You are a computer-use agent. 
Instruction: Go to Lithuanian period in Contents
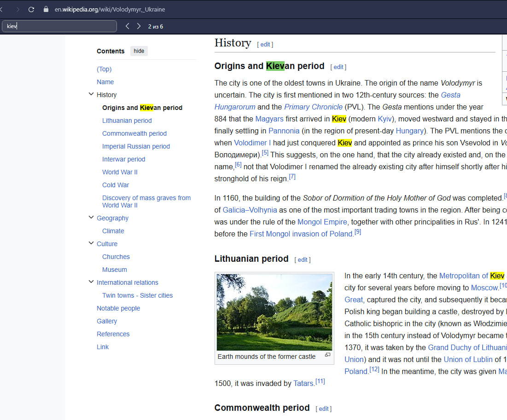[127, 121]
